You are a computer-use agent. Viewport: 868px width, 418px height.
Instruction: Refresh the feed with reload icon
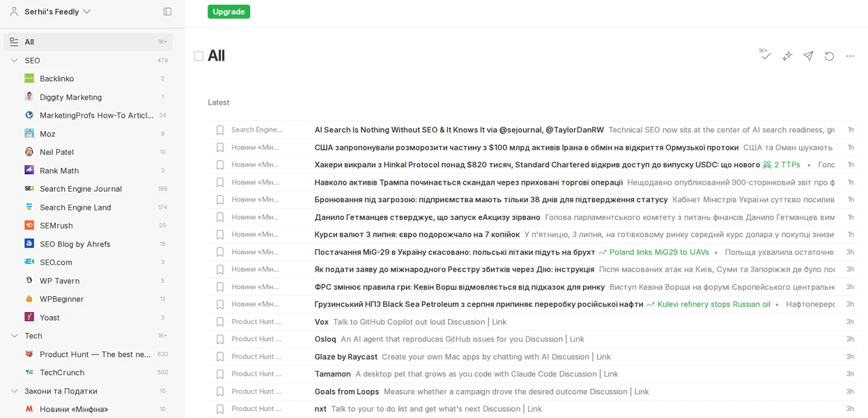[829, 56]
